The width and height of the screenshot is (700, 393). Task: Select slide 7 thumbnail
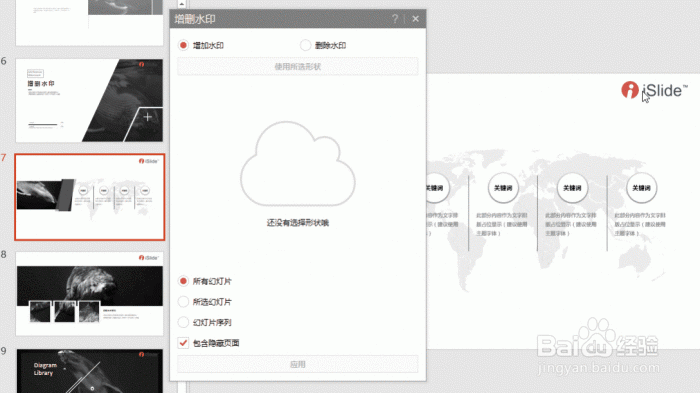point(89,197)
